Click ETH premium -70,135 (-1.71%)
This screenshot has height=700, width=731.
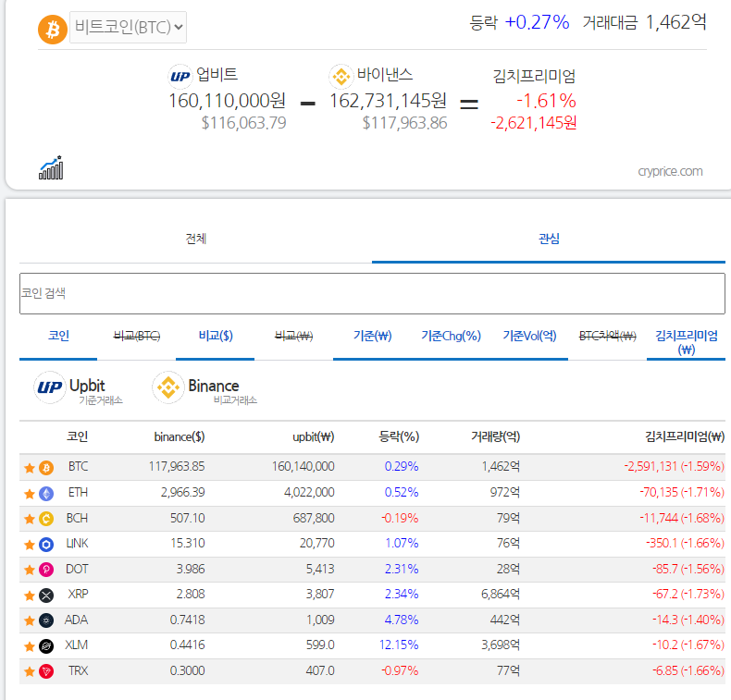coord(682,492)
